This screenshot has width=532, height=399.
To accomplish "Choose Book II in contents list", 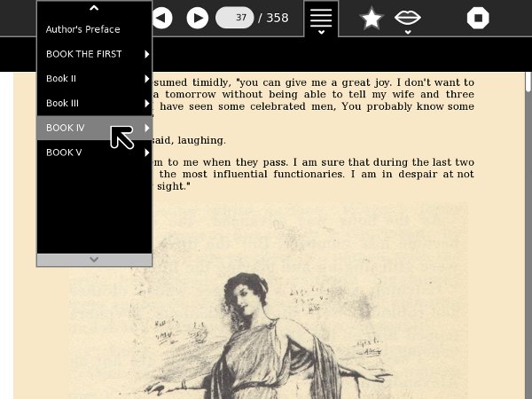I will click(62, 79).
